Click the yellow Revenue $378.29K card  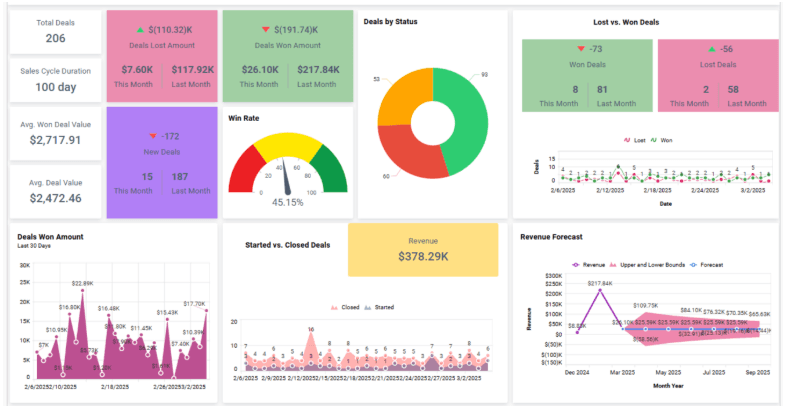[423, 250]
